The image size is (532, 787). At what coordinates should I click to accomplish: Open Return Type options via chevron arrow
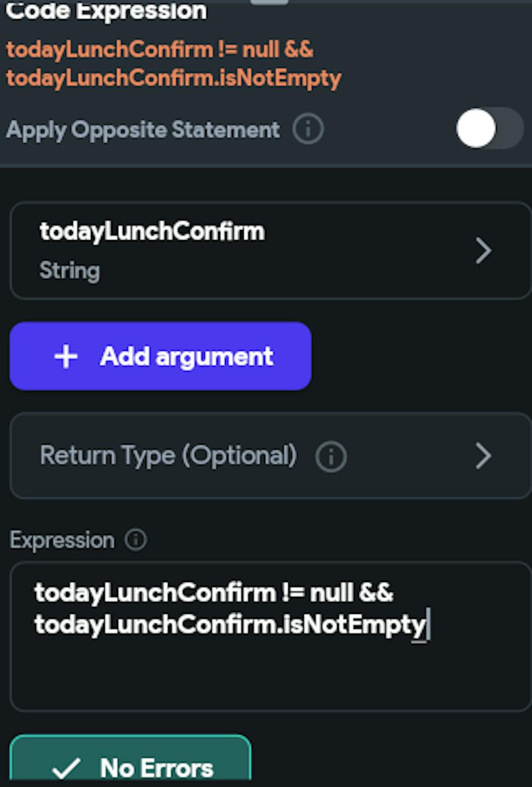click(x=483, y=456)
